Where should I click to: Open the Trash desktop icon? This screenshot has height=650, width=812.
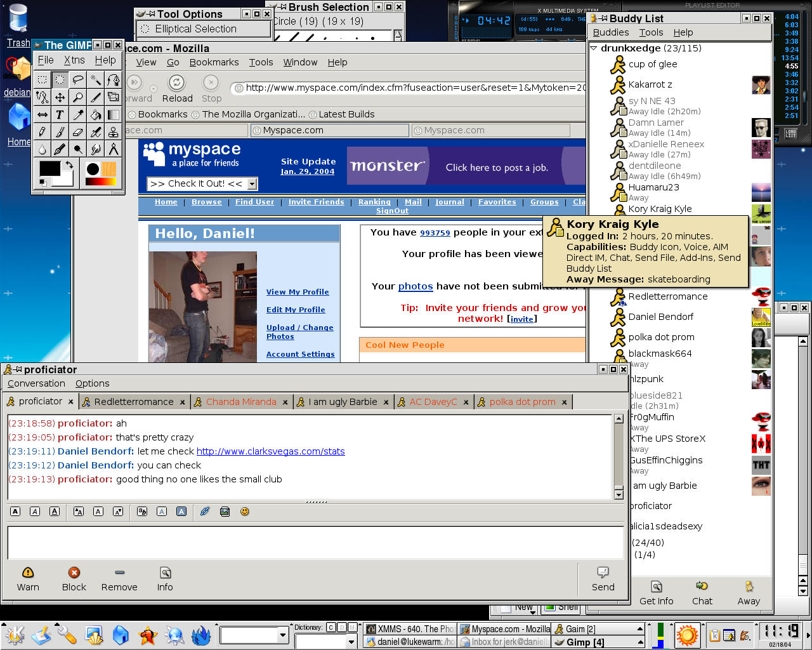click(18, 25)
